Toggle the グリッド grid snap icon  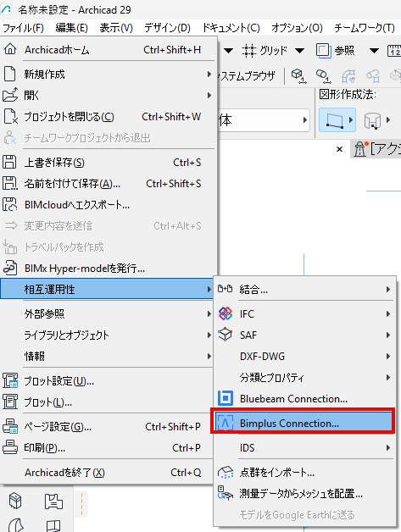pyautogui.click(x=248, y=51)
